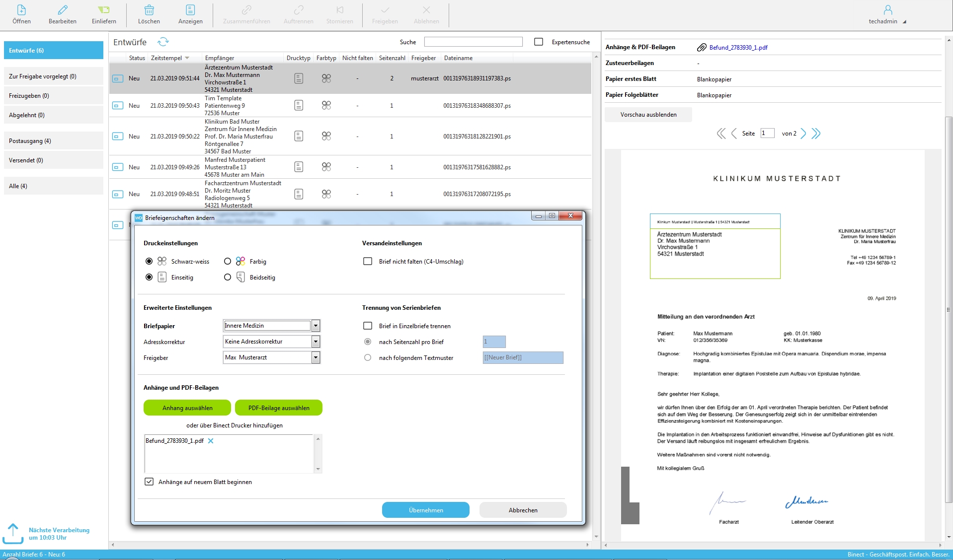The image size is (953, 560).
Task: Go to next preview page arrow
Action: click(x=803, y=134)
